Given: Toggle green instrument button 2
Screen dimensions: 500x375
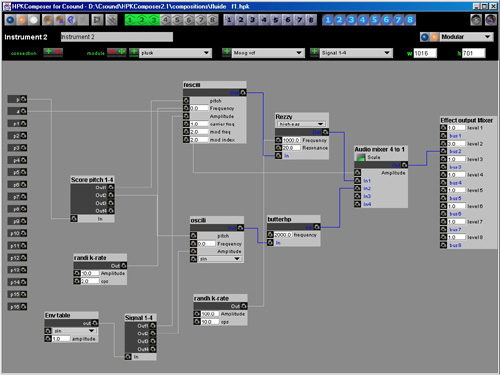Looking at the screenshot, I should pos(142,20).
